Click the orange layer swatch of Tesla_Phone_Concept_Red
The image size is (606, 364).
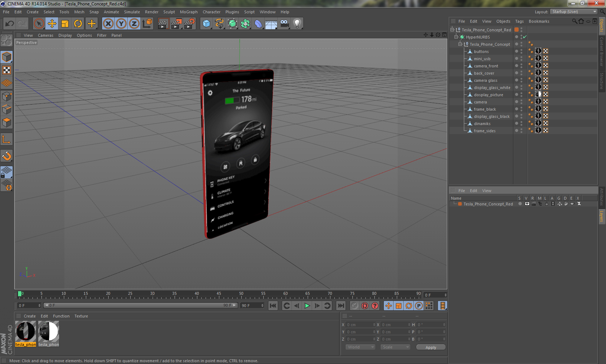[x=460, y=204]
